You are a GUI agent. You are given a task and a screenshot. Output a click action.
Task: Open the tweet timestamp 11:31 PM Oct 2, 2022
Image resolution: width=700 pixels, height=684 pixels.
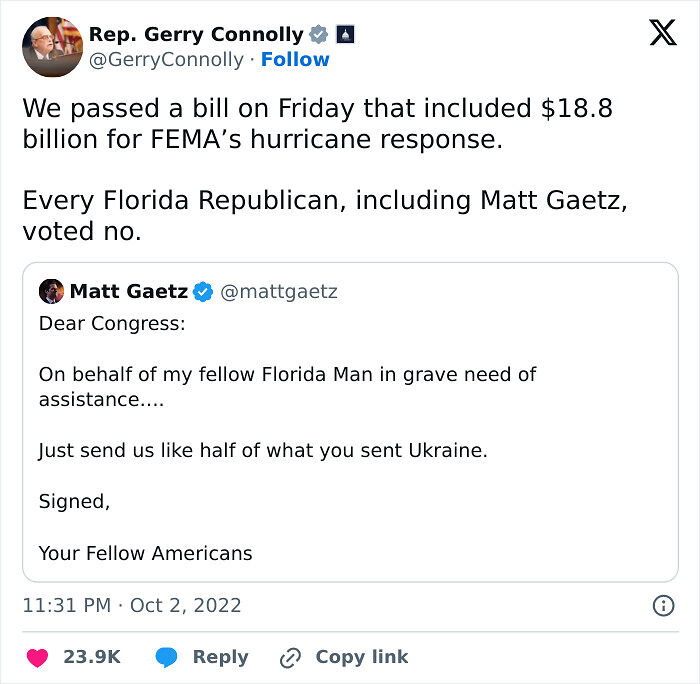coord(132,606)
